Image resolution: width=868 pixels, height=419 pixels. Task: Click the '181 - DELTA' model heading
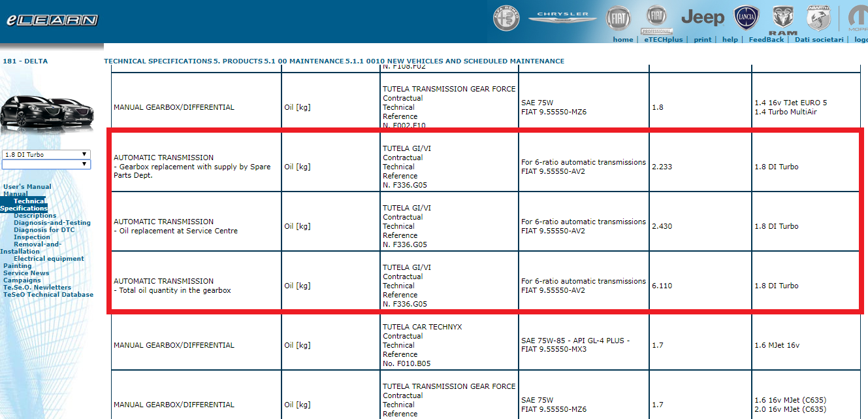point(25,61)
